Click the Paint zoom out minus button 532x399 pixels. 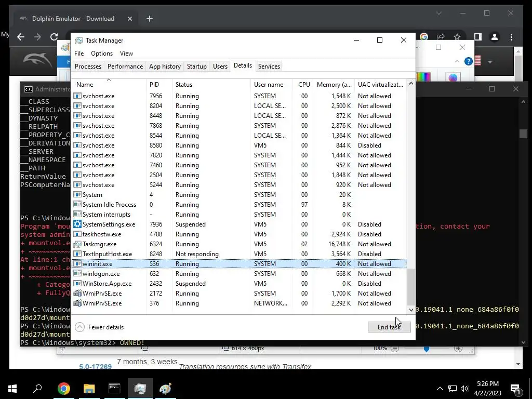(x=395, y=349)
